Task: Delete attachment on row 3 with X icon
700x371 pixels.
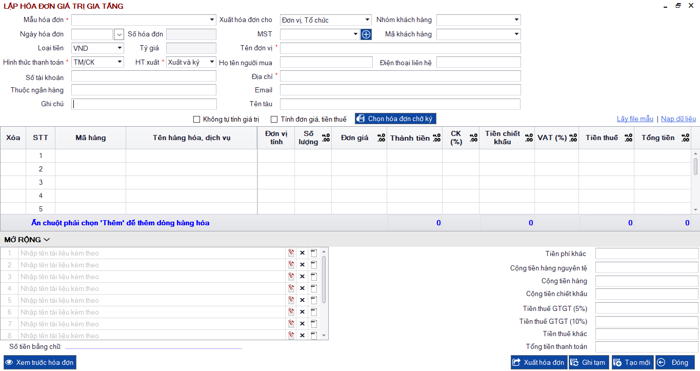Action: click(302, 276)
